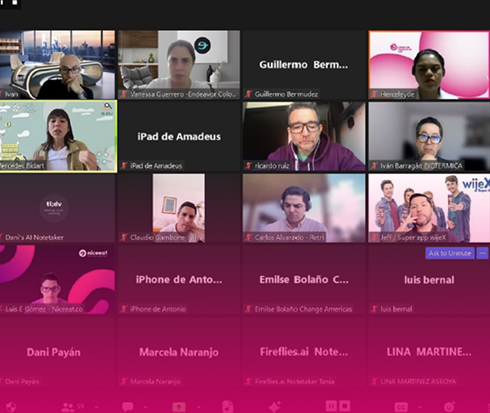490x413 pixels.
Task: Stop recording square at top-left corner
Action: coord(15,3)
